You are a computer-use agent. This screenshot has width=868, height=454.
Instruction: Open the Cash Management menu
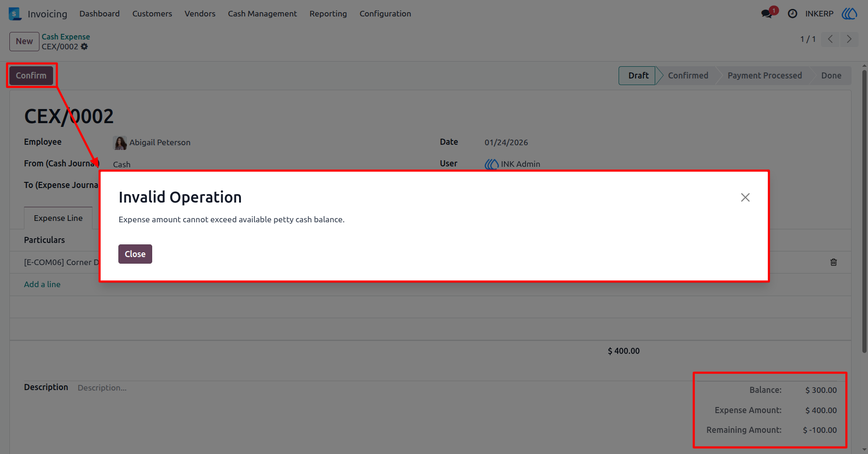point(263,14)
